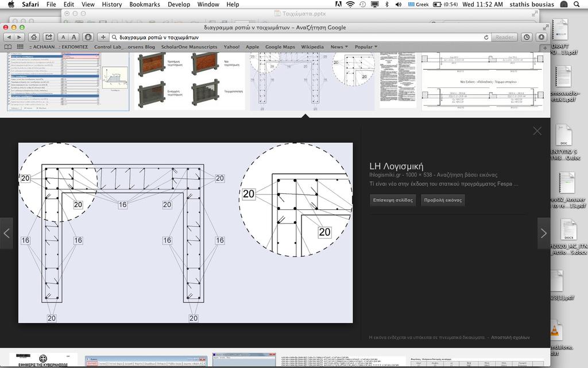Show the next image with the right chevron
The height and width of the screenshot is (368, 588).
pyautogui.click(x=544, y=233)
